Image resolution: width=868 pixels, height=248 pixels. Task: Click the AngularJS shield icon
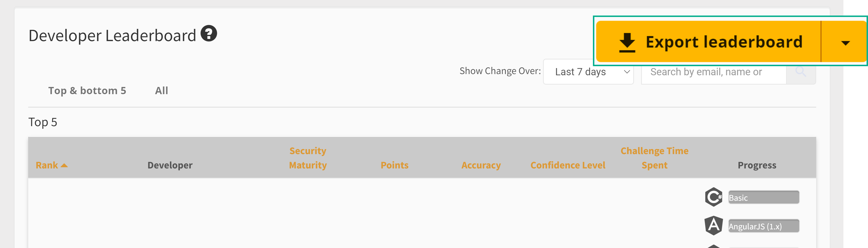[x=713, y=226]
